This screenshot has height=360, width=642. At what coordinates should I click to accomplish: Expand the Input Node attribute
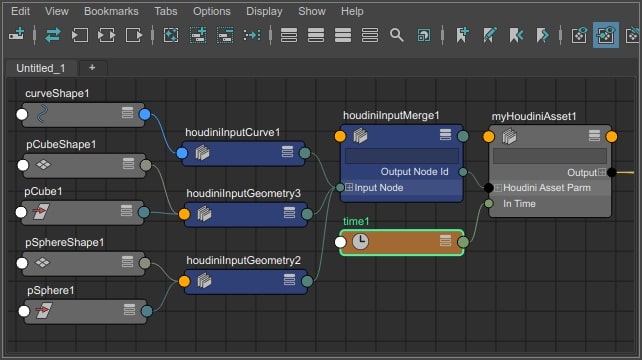349,187
